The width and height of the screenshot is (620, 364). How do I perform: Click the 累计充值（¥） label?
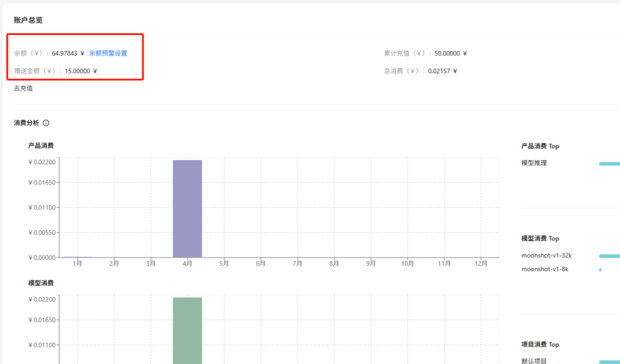click(408, 53)
